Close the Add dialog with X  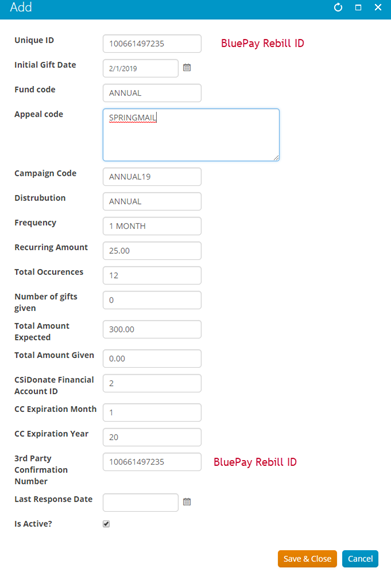point(378,7)
